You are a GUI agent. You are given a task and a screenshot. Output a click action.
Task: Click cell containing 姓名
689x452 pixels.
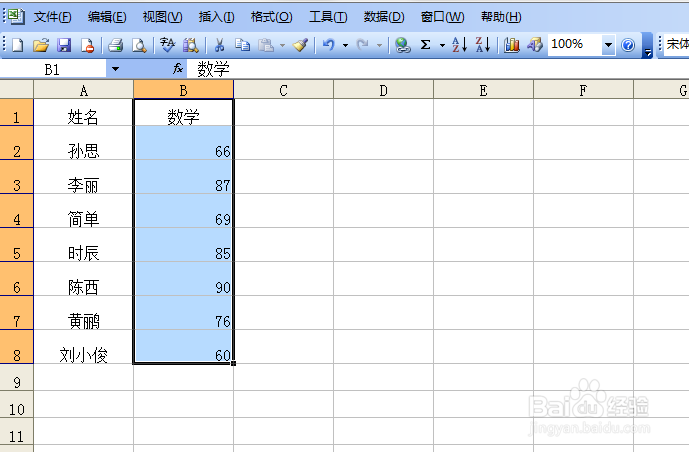pos(83,113)
